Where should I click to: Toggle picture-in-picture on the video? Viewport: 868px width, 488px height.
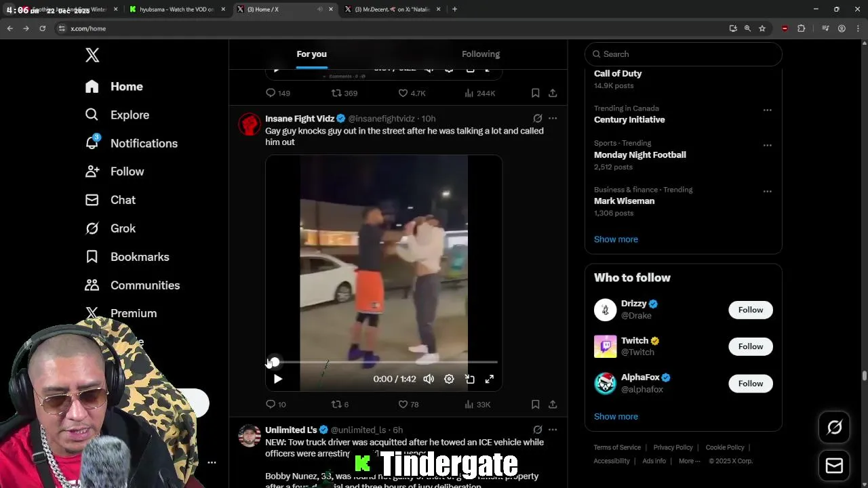click(x=469, y=379)
